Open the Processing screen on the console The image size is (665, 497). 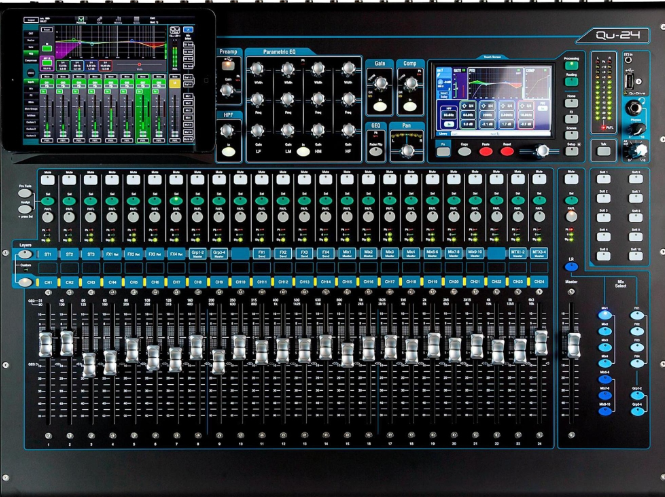pyautogui.click(x=570, y=63)
